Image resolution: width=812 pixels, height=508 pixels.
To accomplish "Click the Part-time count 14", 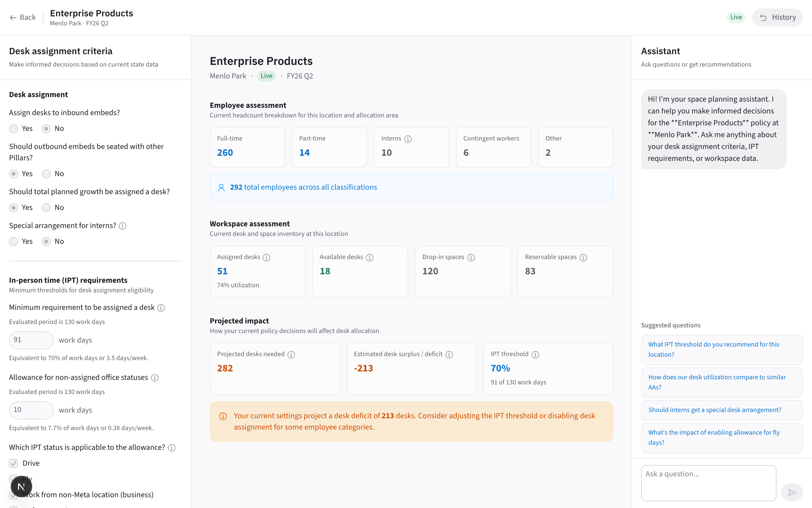I will pyautogui.click(x=304, y=153).
